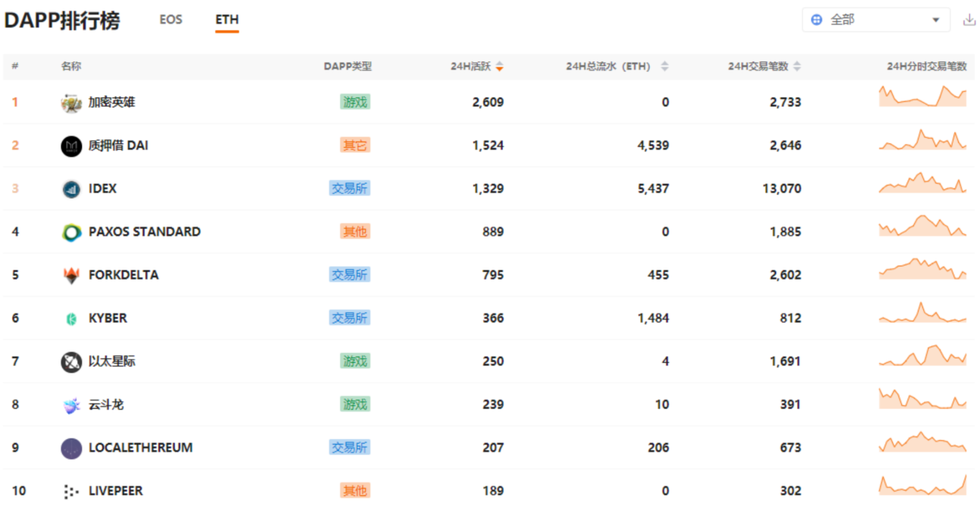Open the PAXOS STANDARD name link
The image size is (980, 531).
pos(145,232)
